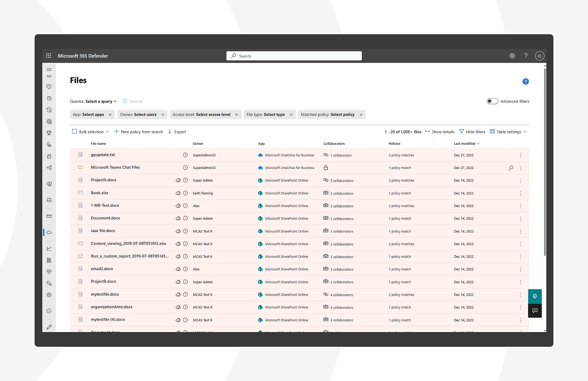Open the Owner: Select users dropdown
This screenshot has height=381, width=588.
[x=142, y=115]
